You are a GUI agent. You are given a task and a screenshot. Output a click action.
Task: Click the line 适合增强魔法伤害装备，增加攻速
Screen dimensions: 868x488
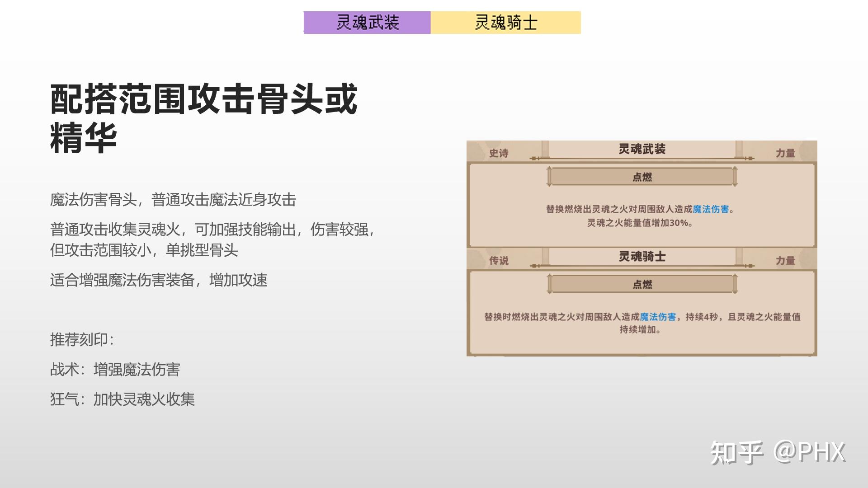pyautogui.click(x=159, y=280)
